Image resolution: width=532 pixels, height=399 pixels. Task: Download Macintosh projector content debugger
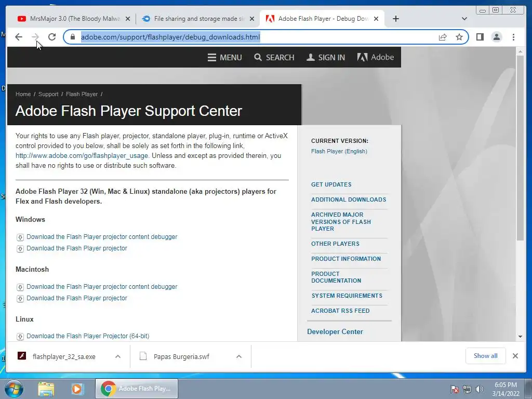(x=102, y=286)
